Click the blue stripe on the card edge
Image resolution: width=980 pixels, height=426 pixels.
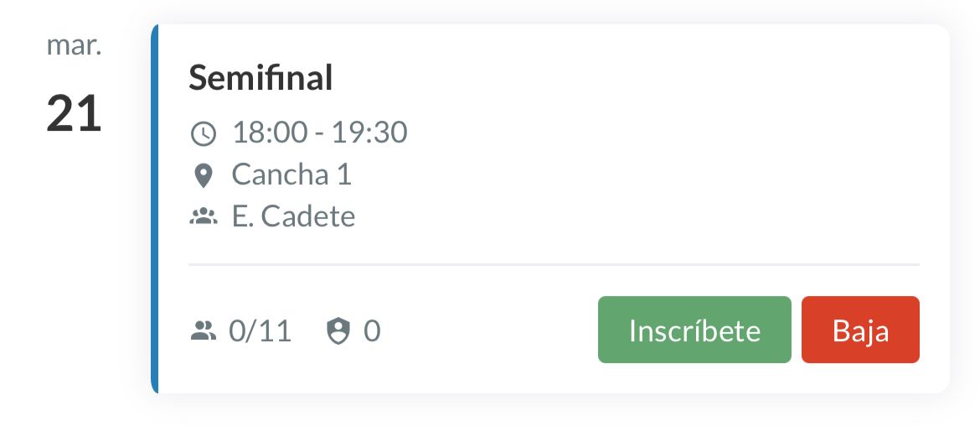pyautogui.click(x=155, y=210)
